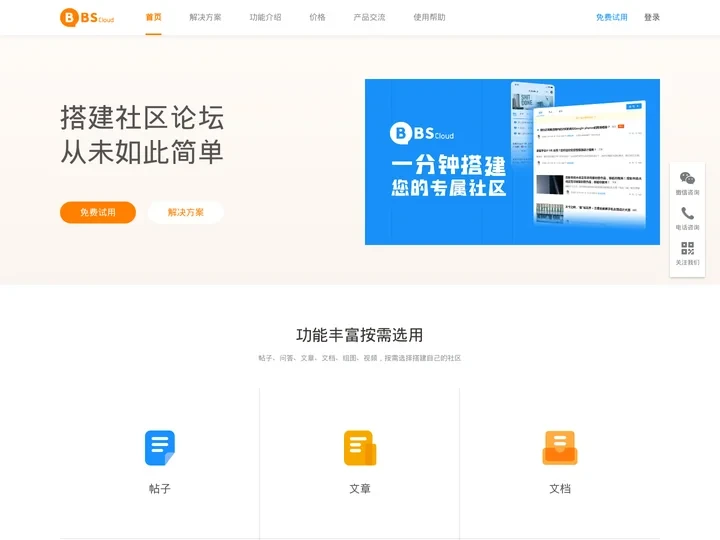Click 电话咨询 sidebar label

point(687,227)
